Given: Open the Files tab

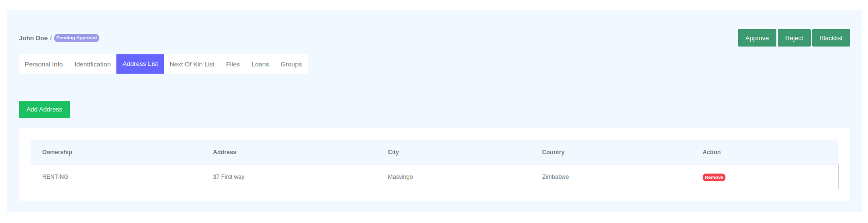Looking at the screenshot, I should 233,64.
